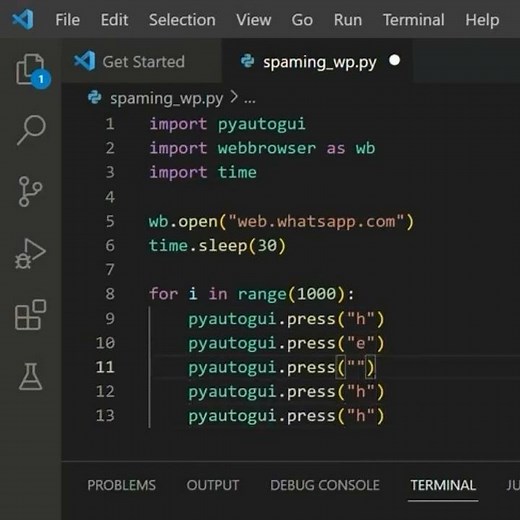The height and width of the screenshot is (520, 520).
Task: Click line number 1 in gutter
Action: (110, 124)
